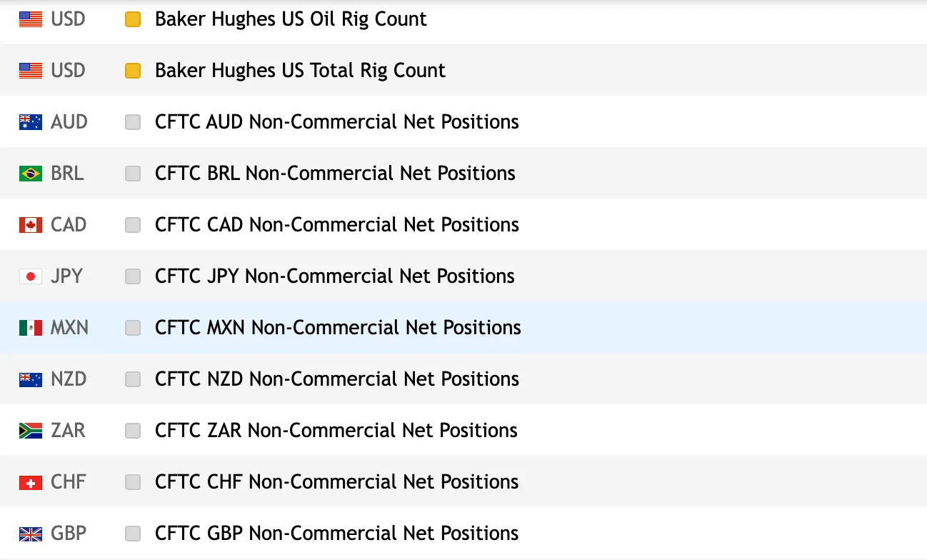Select the CFTC MXN Non-Commercial Net Positions event
927x560 pixels.
coord(338,328)
